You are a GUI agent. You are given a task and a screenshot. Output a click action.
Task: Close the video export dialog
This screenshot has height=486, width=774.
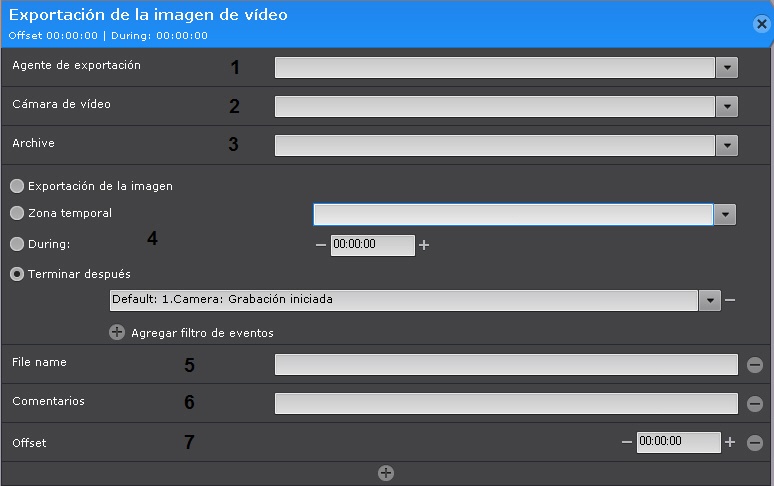point(762,23)
